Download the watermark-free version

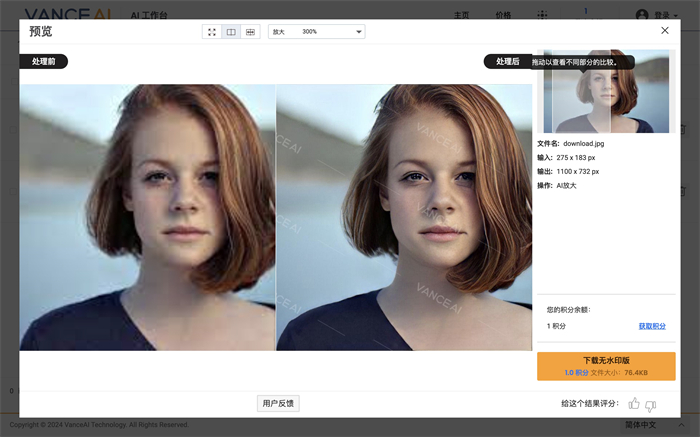click(x=606, y=365)
